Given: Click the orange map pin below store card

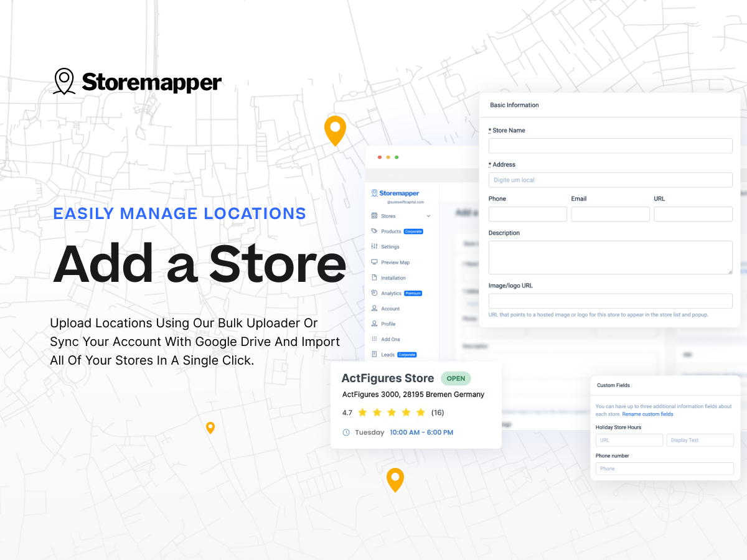Looking at the screenshot, I should coord(395,480).
